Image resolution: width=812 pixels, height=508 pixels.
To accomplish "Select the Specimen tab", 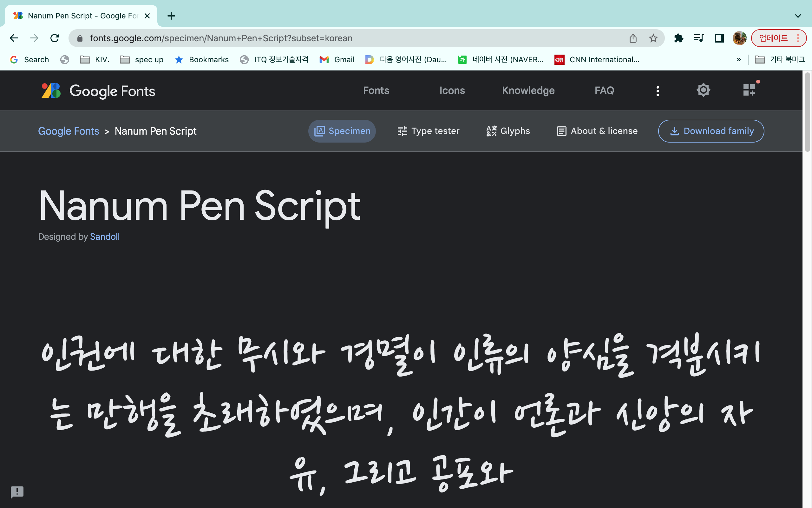I will point(342,131).
